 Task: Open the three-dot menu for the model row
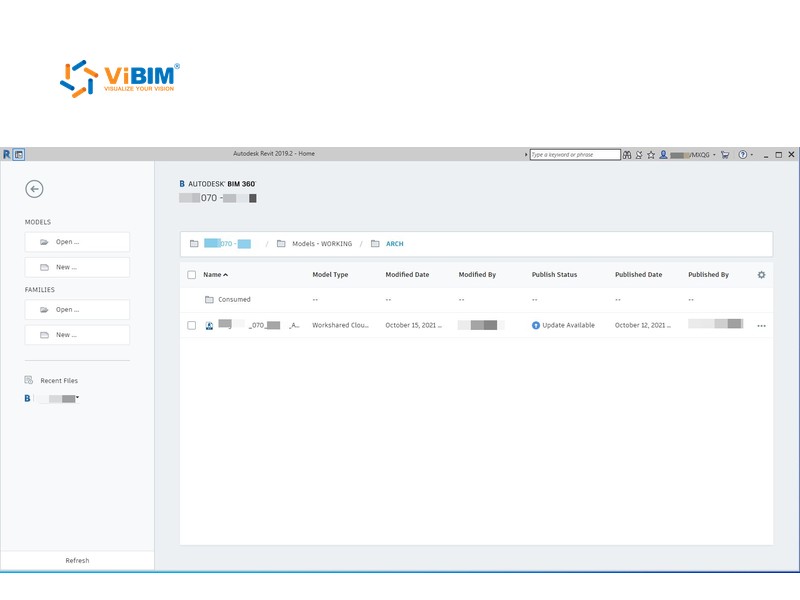point(761,326)
